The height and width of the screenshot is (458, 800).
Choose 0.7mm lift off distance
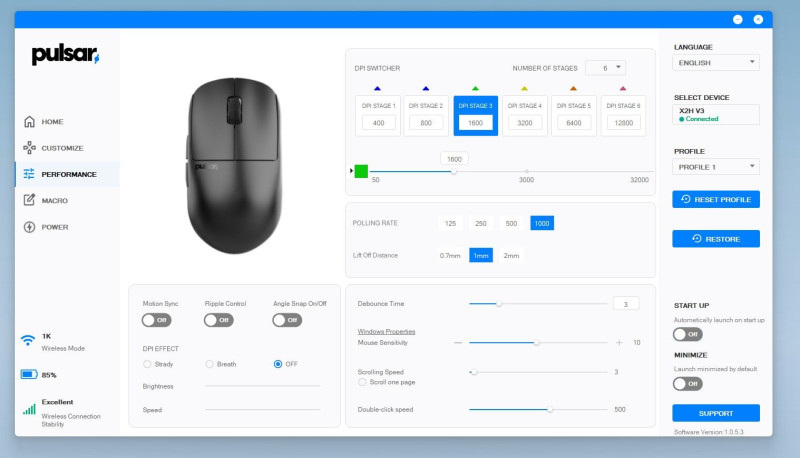(x=450, y=256)
